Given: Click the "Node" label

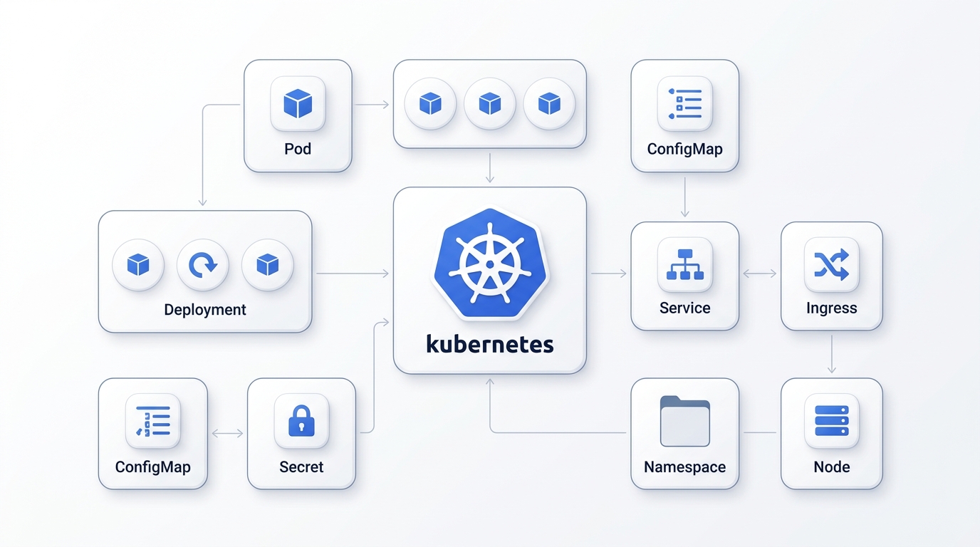Looking at the screenshot, I should click(831, 467).
